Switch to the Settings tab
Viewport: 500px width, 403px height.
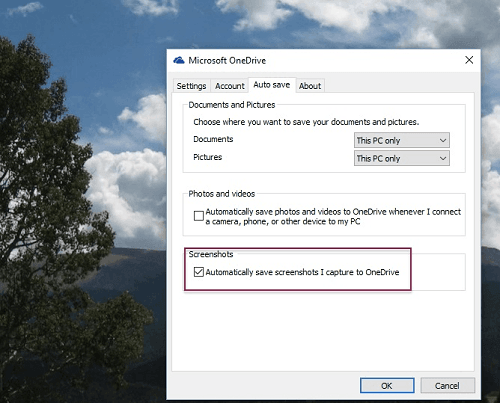pyautogui.click(x=191, y=86)
